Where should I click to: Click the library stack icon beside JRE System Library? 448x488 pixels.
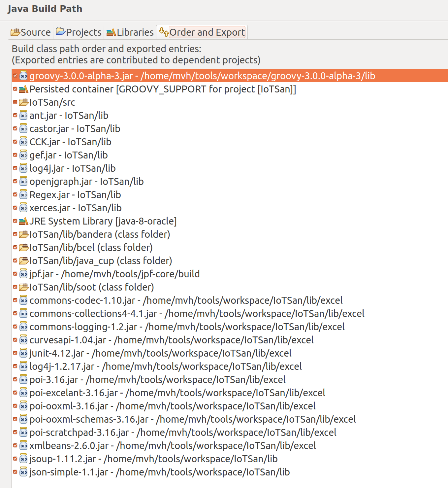(x=23, y=221)
